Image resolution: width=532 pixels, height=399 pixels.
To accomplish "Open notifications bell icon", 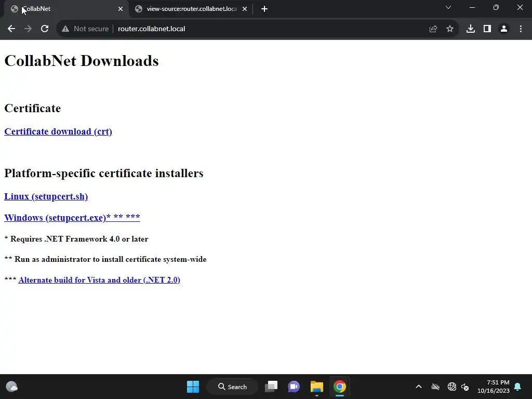I will click(x=517, y=387).
